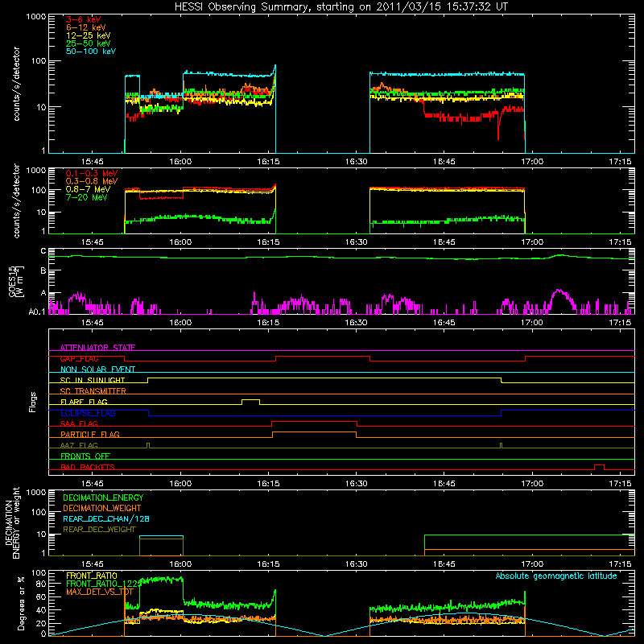Viewport: 644px width, 644px height.
Task: Select the C tick on GOES15 axis
Action: pyautogui.click(x=43, y=251)
